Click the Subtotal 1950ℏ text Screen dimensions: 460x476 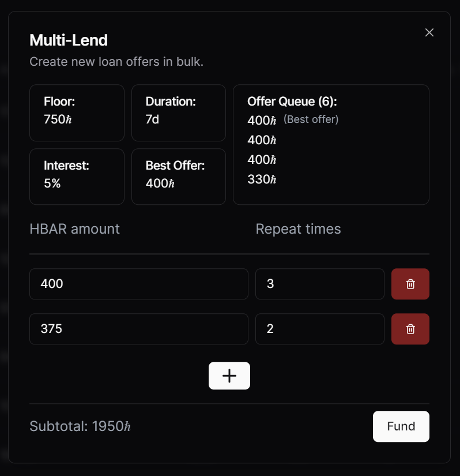80,426
